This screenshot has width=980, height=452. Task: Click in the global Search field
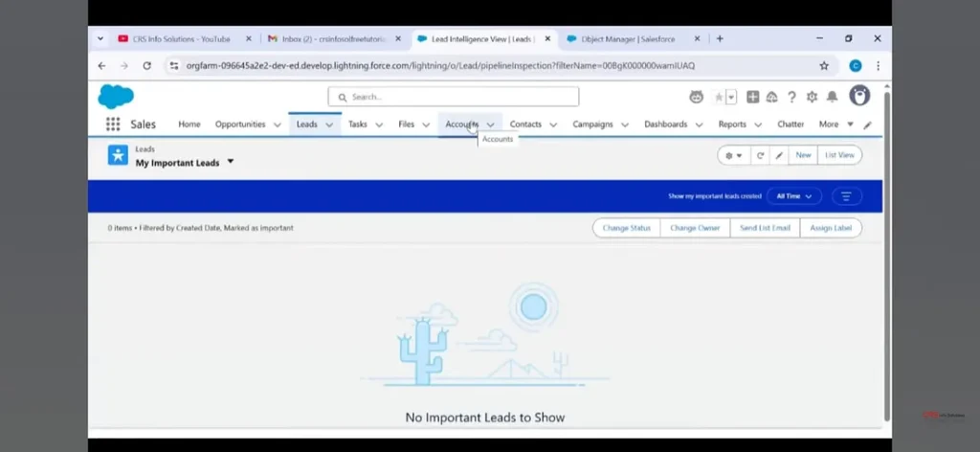pyautogui.click(x=454, y=97)
